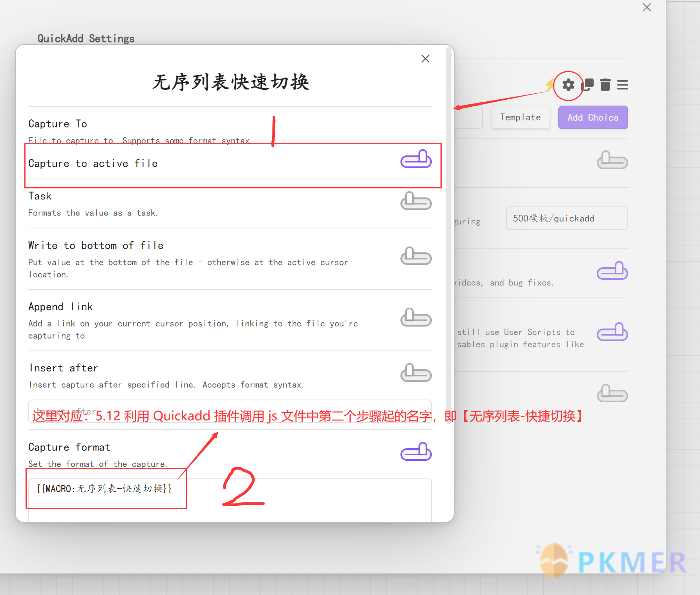Image resolution: width=700 pixels, height=595 pixels.
Task: Disable the Capture to active file toggle
Action: [x=416, y=159]
